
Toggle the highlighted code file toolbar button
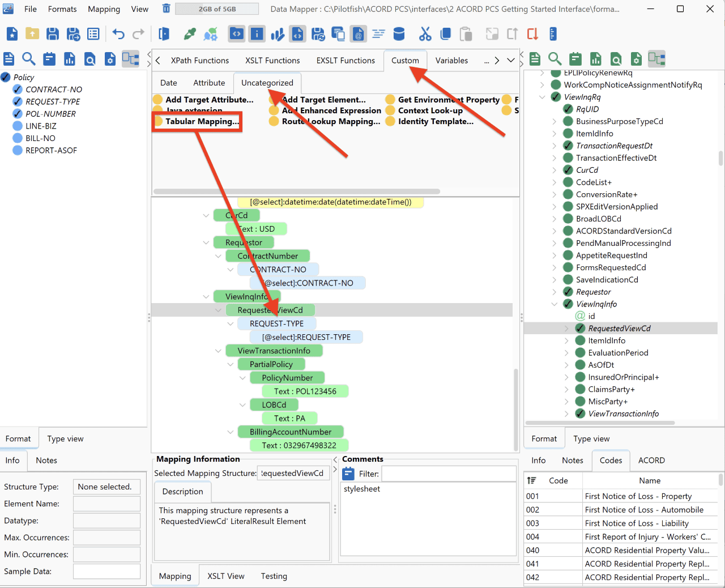297,34
